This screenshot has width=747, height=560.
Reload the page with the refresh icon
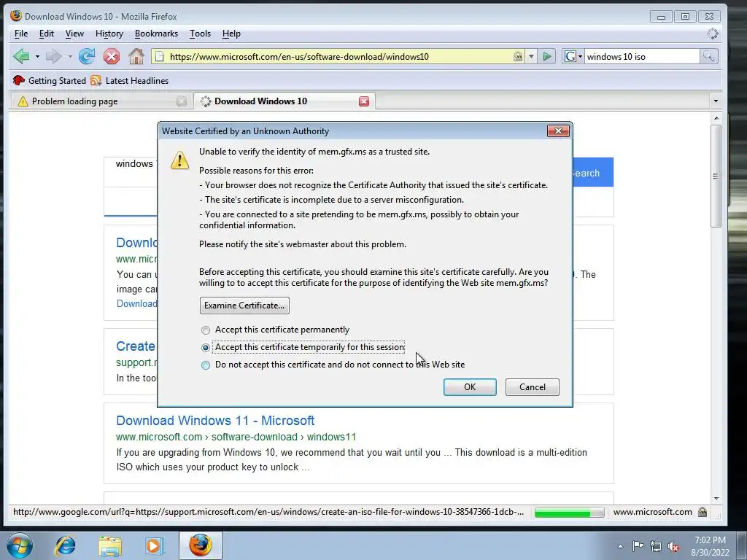pos(87,57)
